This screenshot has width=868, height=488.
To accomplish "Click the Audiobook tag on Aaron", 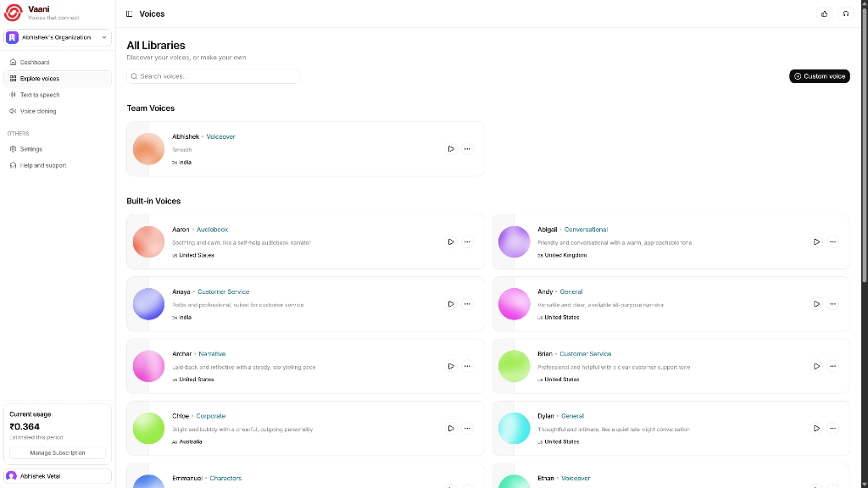I will coord(212,230).
